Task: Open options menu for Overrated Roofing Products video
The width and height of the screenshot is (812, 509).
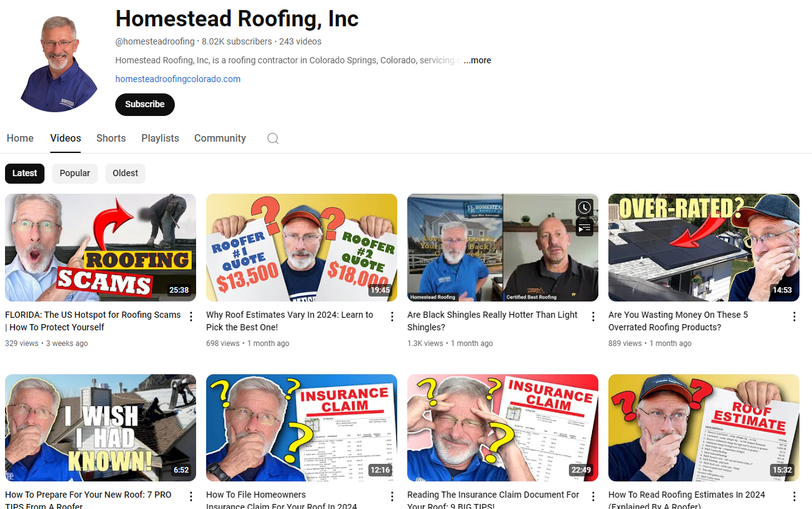Action: point(794,317)
